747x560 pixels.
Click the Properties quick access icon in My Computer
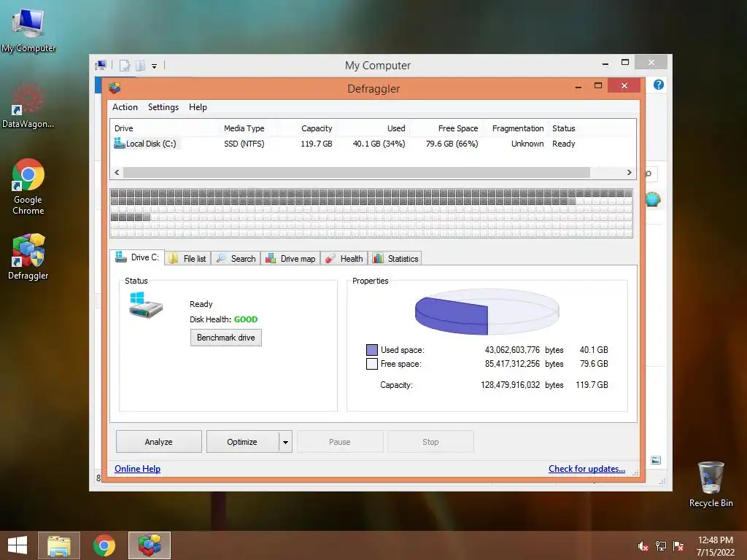click(124, 65)
